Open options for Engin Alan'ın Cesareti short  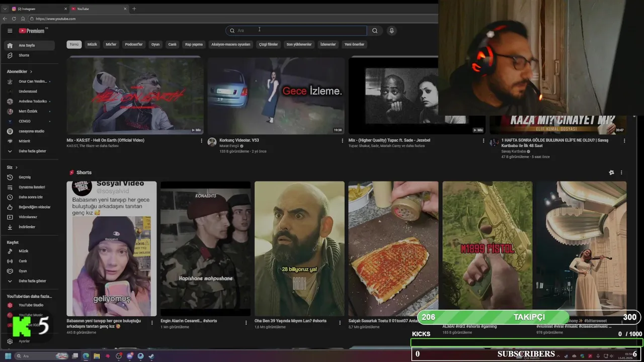[246, 323]
